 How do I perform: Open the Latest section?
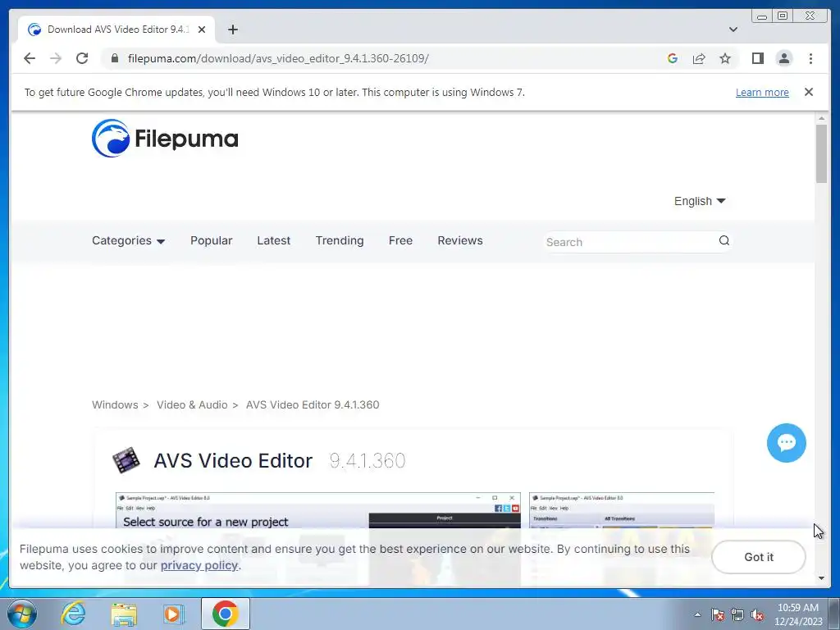(x=273, y=240)
